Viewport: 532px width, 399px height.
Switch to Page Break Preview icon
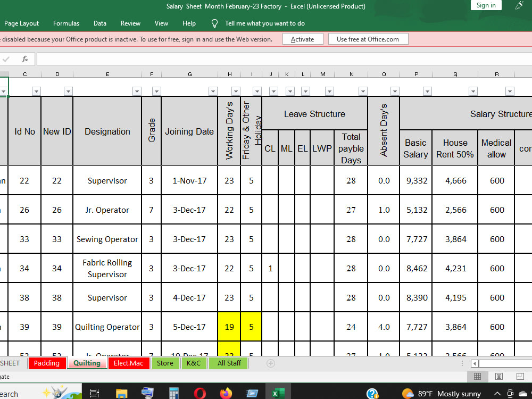pyautogui.click(x=520, y=376)
